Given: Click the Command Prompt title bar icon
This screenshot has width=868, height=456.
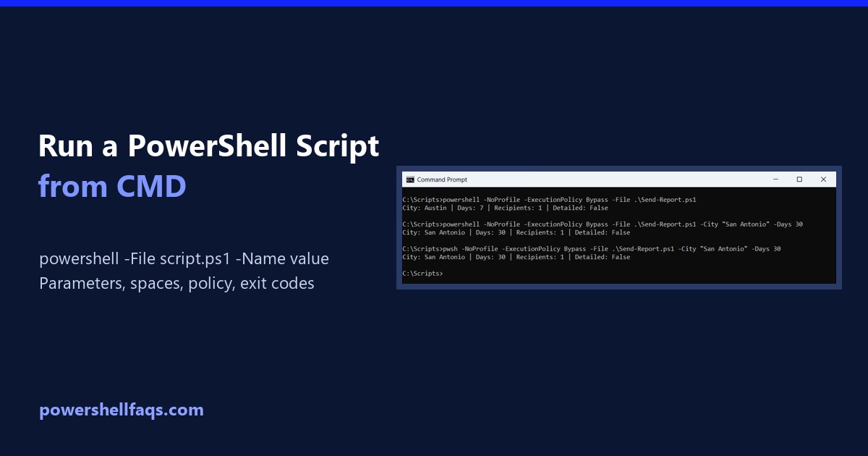Looking at the screenshot, I should point(409,180).
